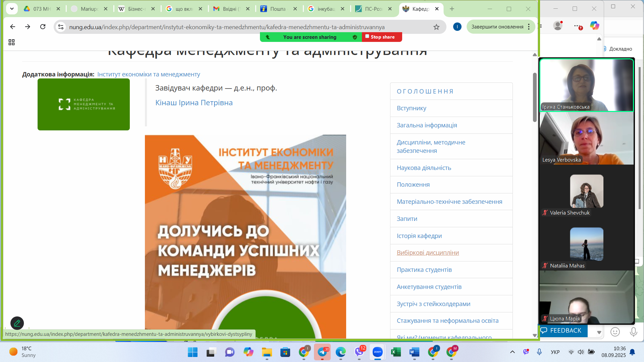Image resolution: width=644 pixels, height=362 pixels.
Task: Click the page's vertical scrollbar thumb
Action: pos(535,97)
